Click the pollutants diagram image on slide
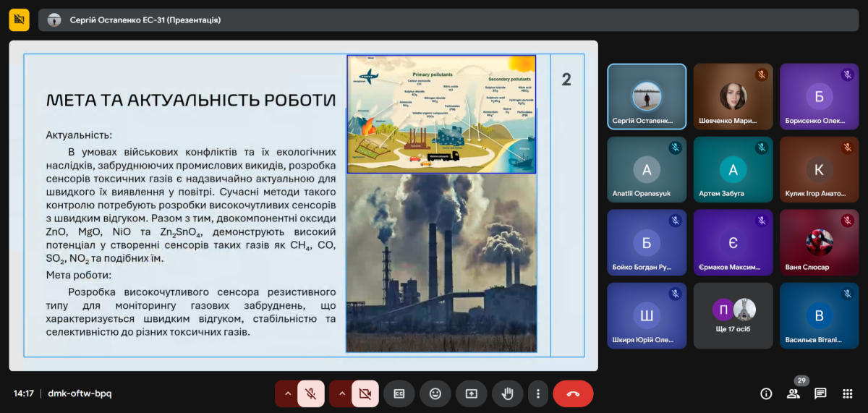The height and width of the screenshot is (413, 868). (441, 114)
